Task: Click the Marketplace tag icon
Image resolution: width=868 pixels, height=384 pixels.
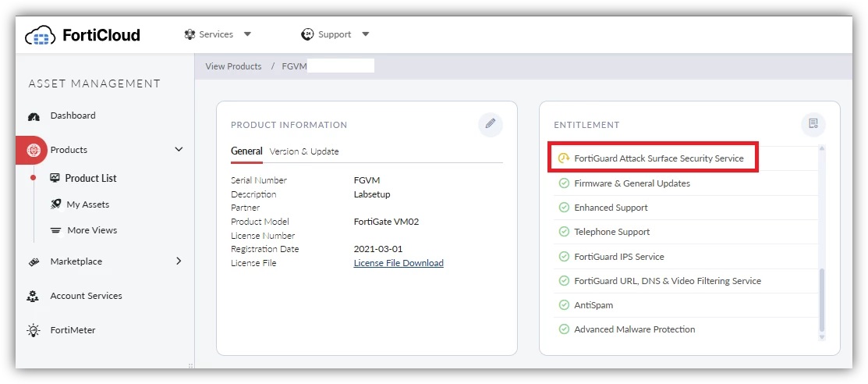Action: (34, 261)
